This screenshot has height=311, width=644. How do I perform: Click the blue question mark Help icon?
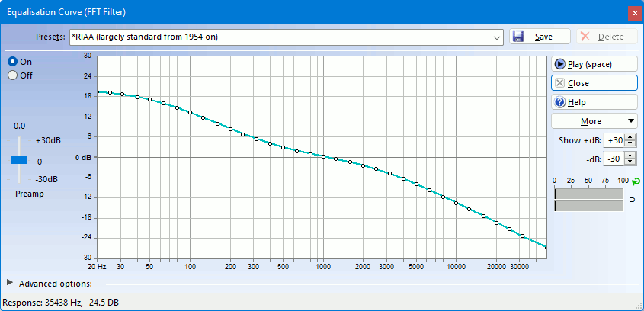point(559,102)
